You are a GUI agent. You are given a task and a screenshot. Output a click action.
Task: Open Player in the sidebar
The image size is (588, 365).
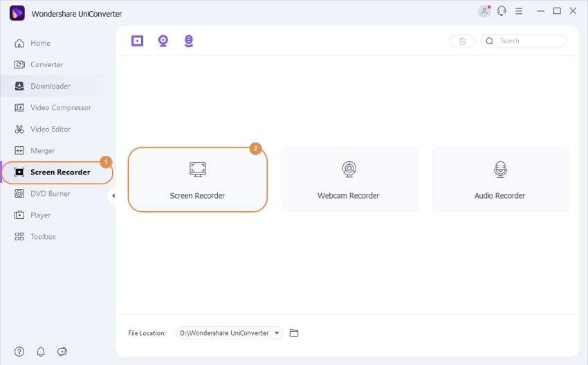coord(33,215)
